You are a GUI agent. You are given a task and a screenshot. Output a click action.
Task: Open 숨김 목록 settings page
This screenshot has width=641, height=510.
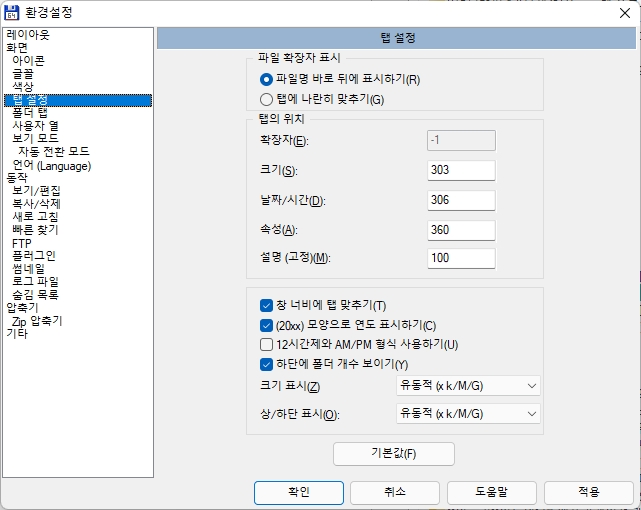pos(35,295)
